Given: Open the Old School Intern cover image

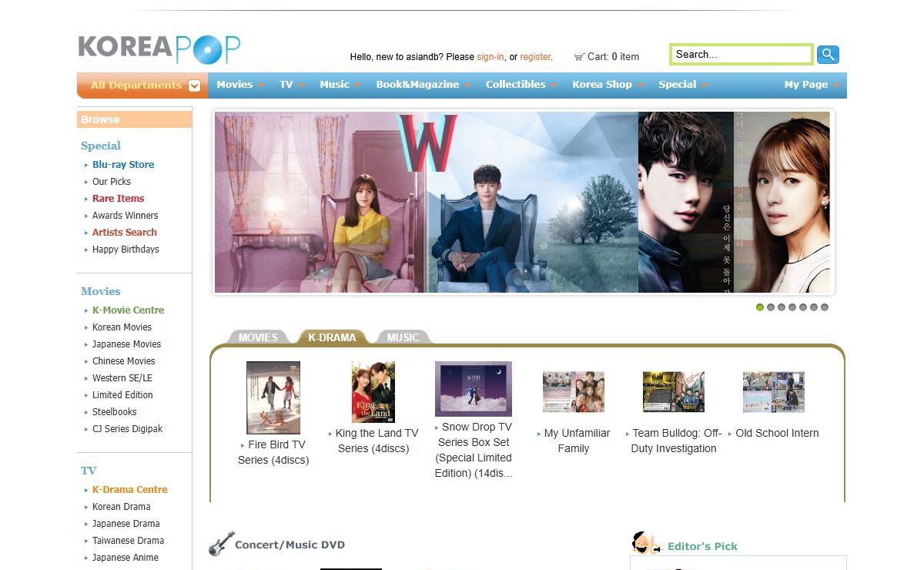Looking at the screenshot, I should coord(774,392).
